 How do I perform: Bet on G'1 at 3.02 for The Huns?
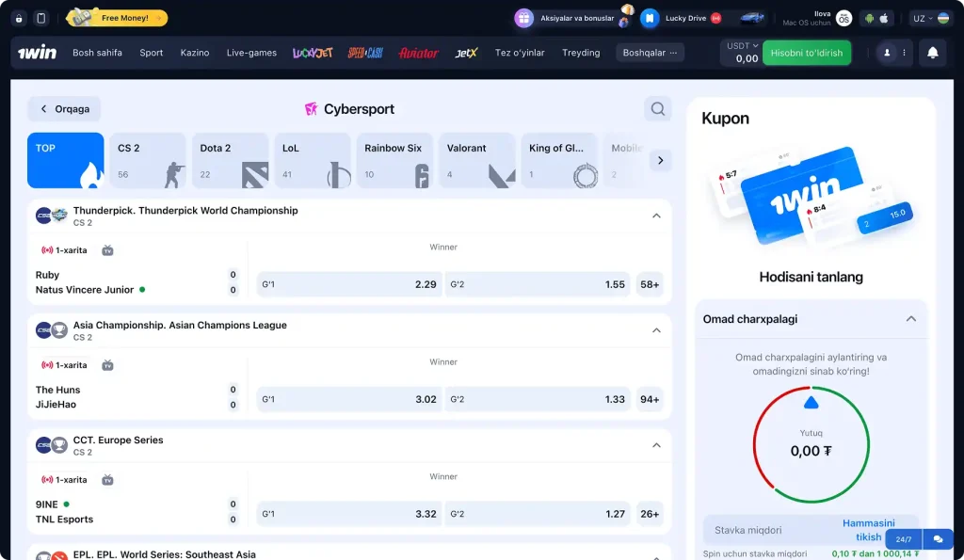pyautogui.click(x=349, y=400)
